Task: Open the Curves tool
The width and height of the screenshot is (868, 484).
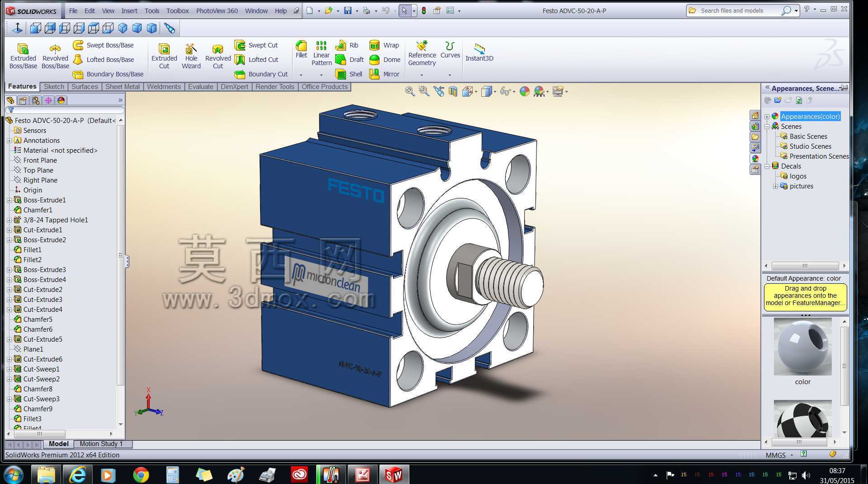Action: point(450,50)
